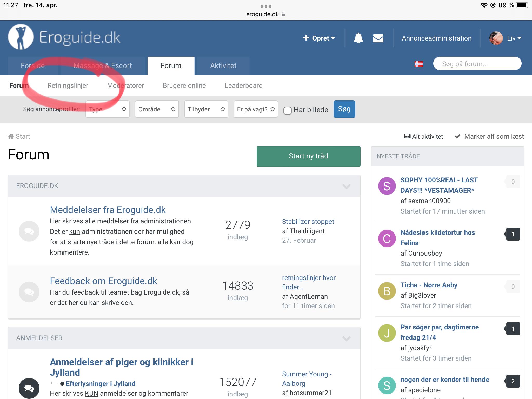Click inside the Søg på forum search field
Image resolution: width=532 pixels, height=399 pixels.
[477, 64]
